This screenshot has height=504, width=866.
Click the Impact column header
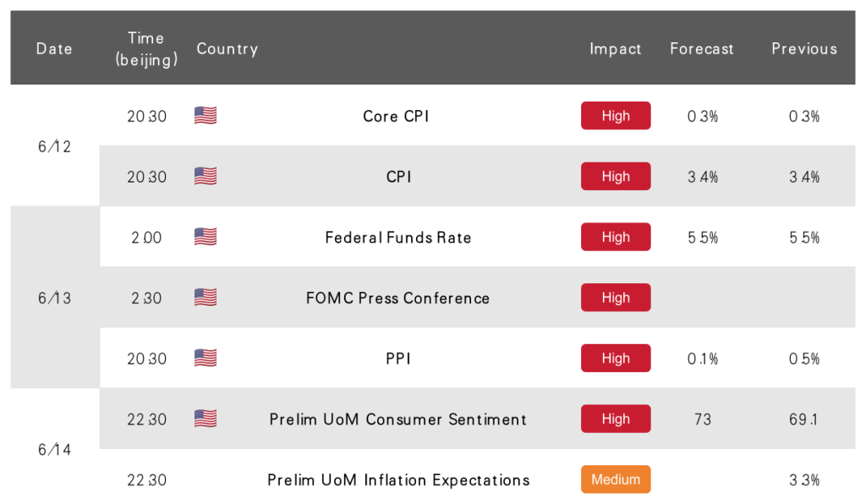coord(616,48)
